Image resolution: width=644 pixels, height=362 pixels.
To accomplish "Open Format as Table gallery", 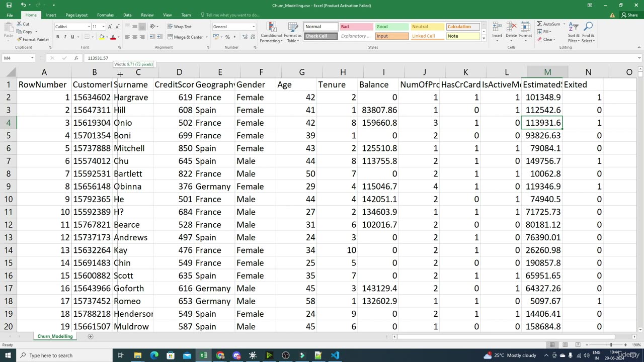I will click(x=293, y=32).
